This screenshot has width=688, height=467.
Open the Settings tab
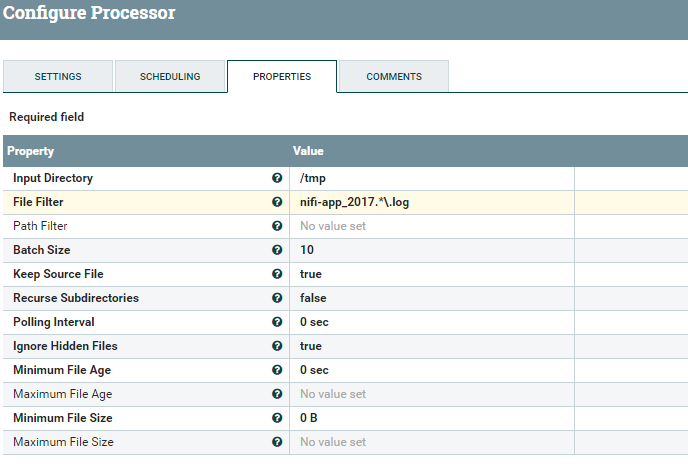pos(58,77)
